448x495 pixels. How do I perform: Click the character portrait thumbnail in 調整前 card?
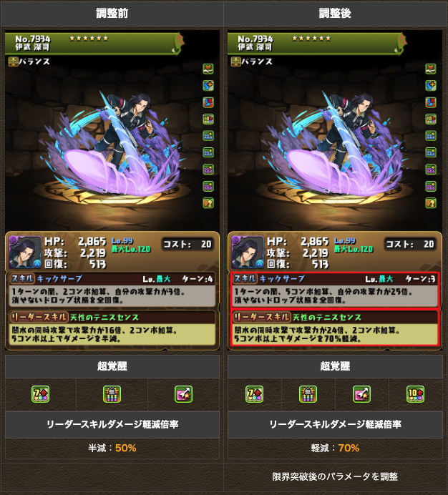pos(25,253)
